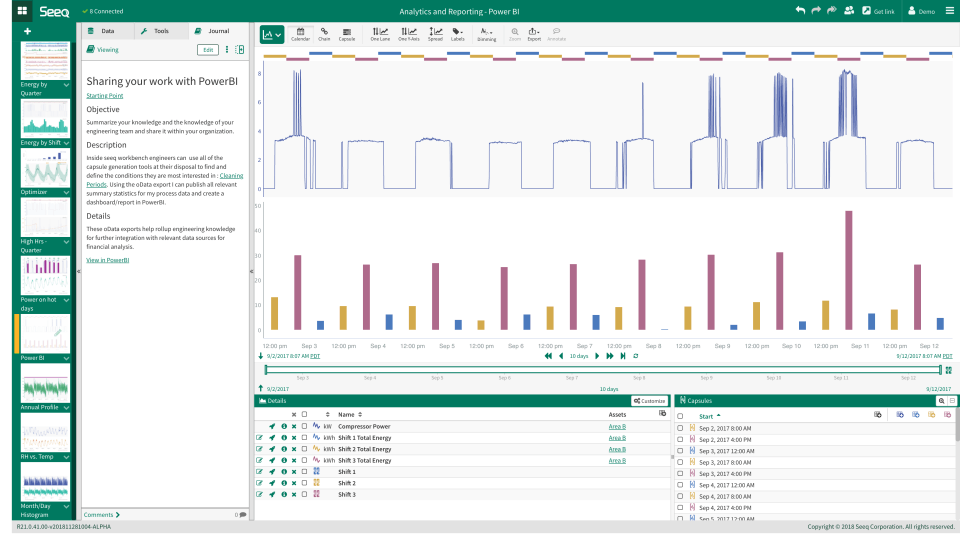The height and width of the screenshot is (547, 960).
Task: Check the Sep 3, 2017 12:00 AM capsule
Action: pos(680,451)
